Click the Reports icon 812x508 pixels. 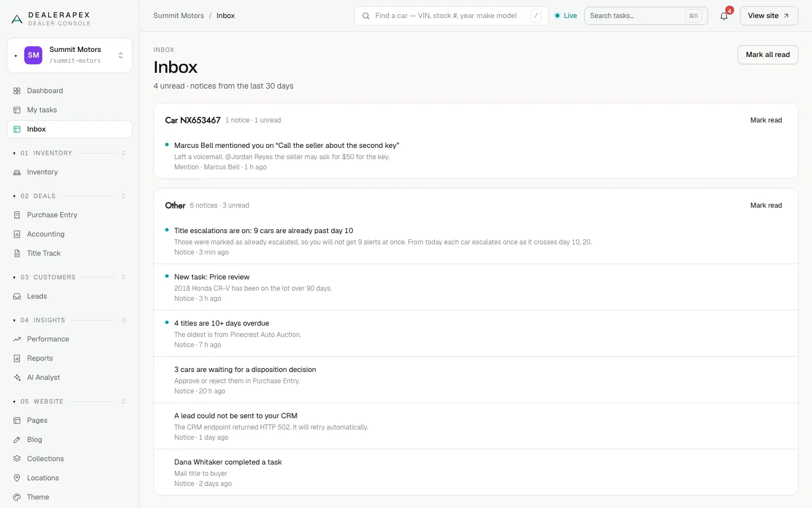17,358
